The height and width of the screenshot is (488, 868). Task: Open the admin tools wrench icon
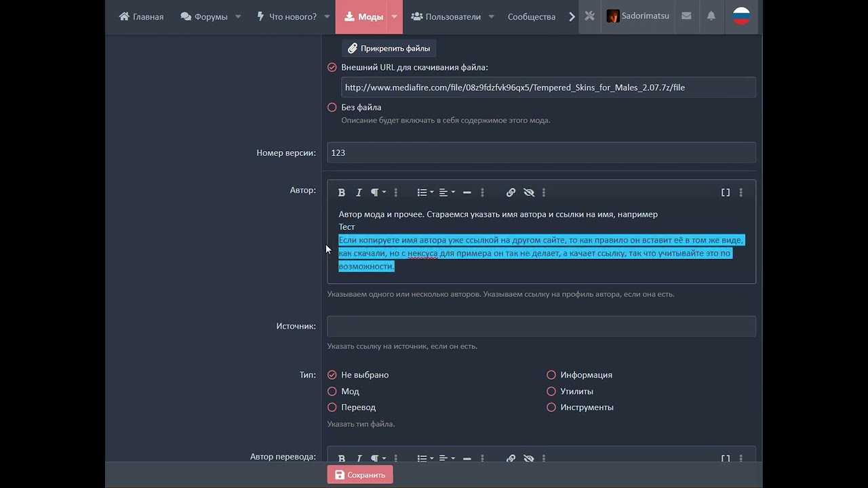point(589,16)
